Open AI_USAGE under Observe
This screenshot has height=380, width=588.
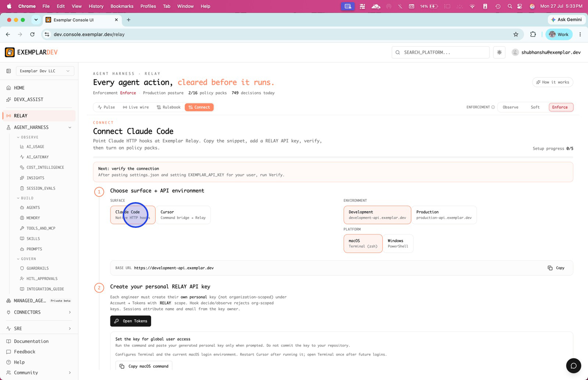[35, 147]
